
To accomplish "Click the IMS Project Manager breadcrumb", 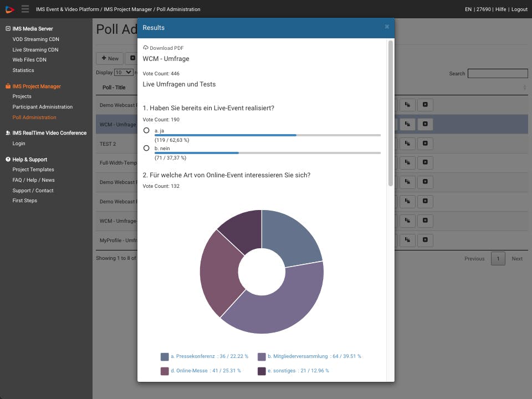I will pos(128,9).
